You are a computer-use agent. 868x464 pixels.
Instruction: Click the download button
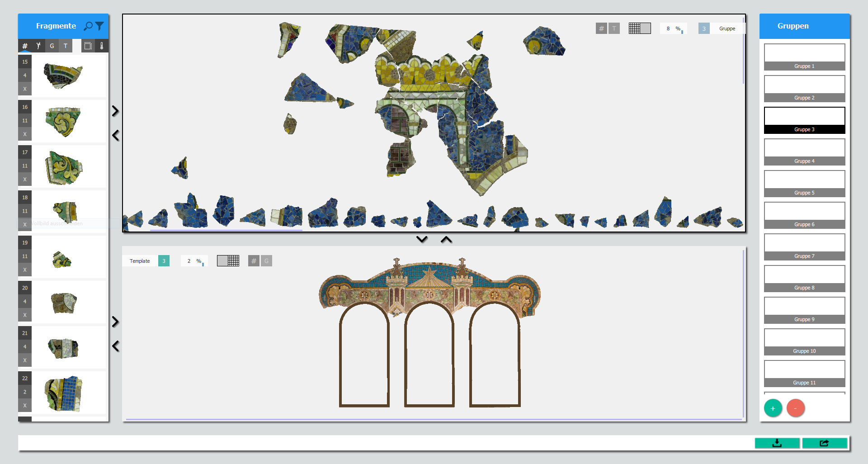click(777, 443)
